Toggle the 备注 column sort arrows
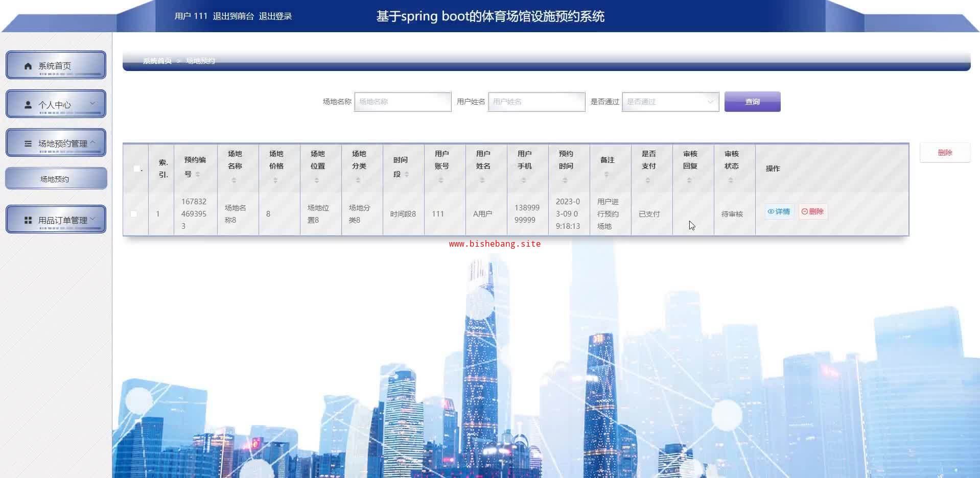Image resolution: width=980 pixels, height=478 pixels. point(606,175)
